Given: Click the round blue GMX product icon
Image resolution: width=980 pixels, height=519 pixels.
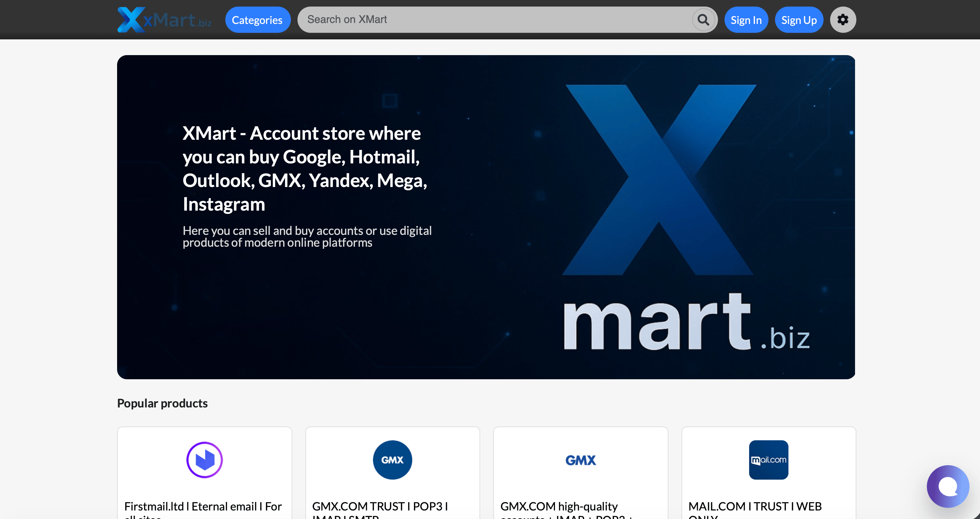Looking at the screenshot, I should pyautogui.click(x=392, y=460).
